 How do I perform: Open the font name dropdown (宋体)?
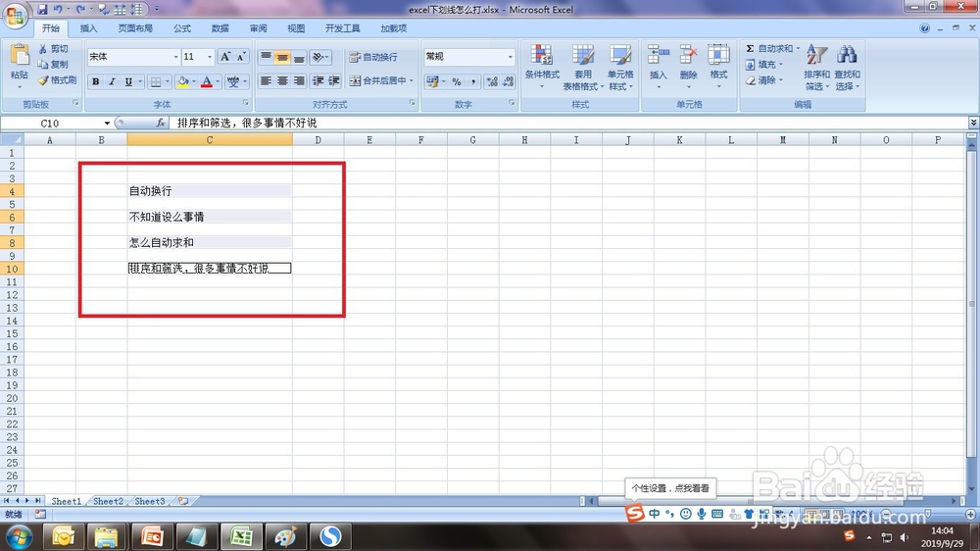point(175,57)
